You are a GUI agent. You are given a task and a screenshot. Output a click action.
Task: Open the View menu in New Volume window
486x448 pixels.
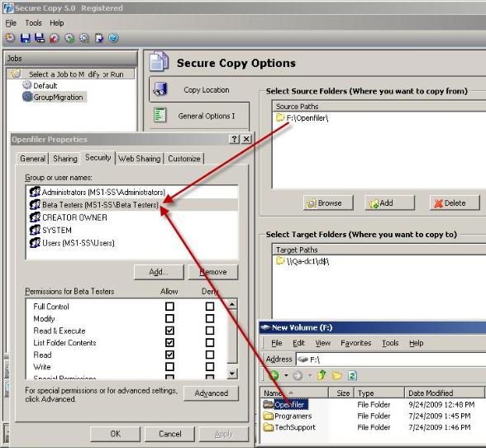(x=322, y=343)
